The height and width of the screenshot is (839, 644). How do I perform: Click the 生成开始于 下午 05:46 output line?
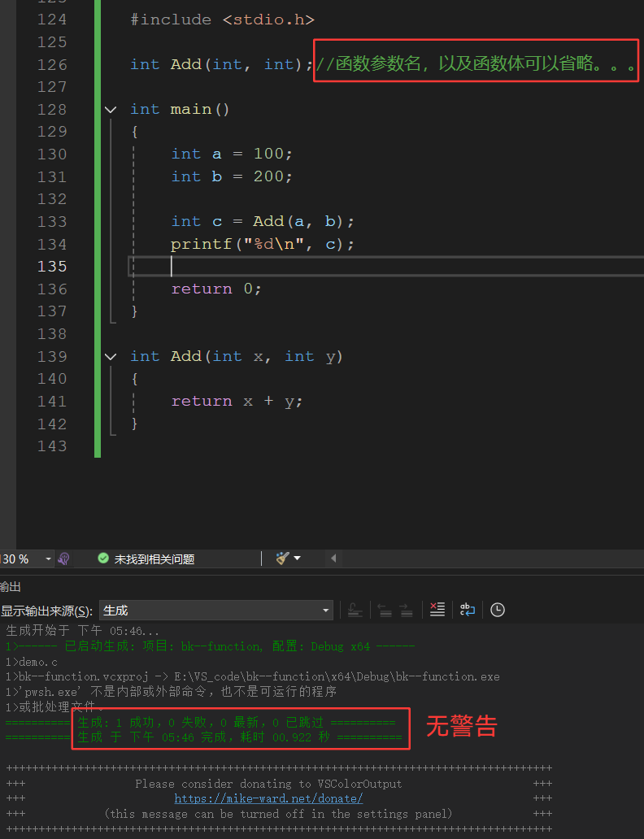tap(82, 632)
